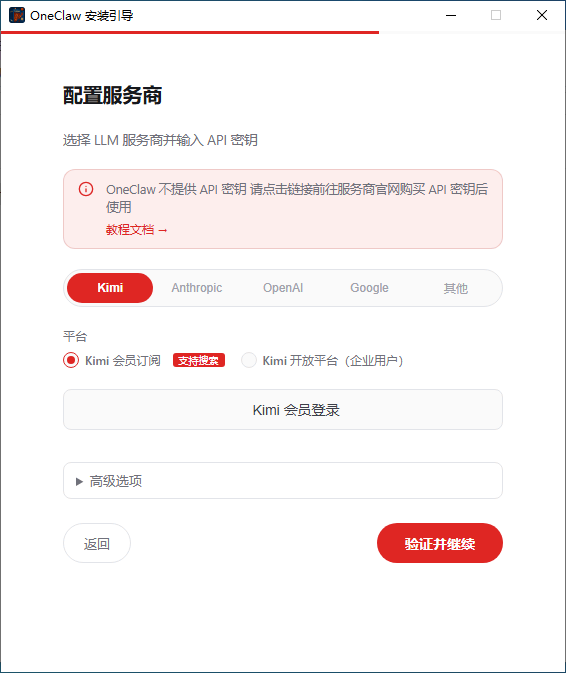566x673 pixels.
Task: Click 验证并继续 to verify and continue
Action: coord(440,543)
